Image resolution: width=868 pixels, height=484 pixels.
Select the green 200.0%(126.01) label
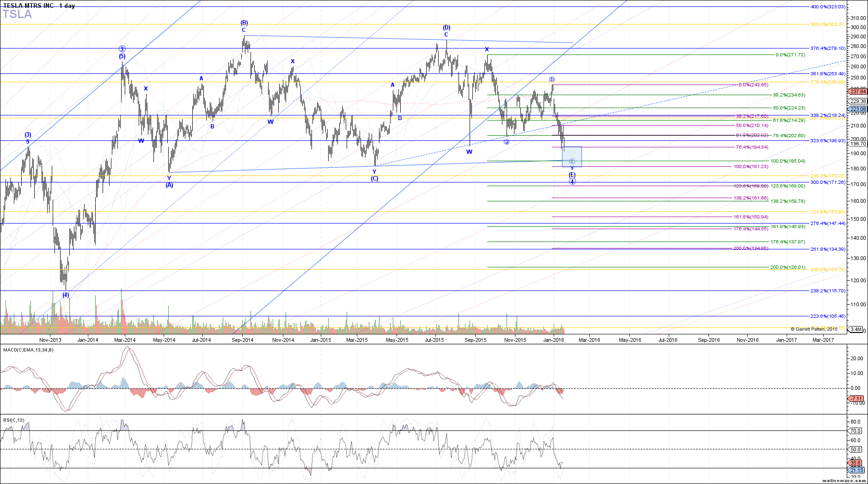[x=788, y=267]
